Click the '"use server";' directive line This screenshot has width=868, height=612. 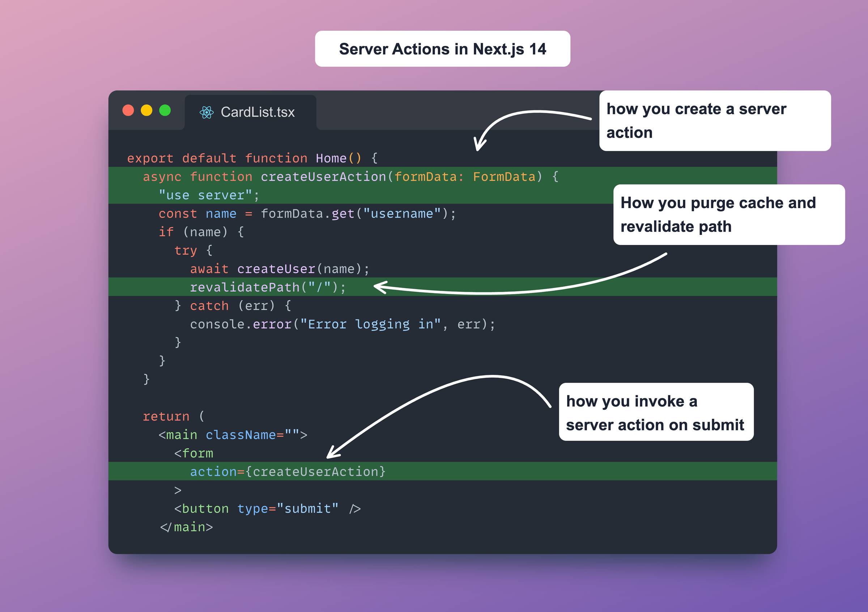point(209,195)
